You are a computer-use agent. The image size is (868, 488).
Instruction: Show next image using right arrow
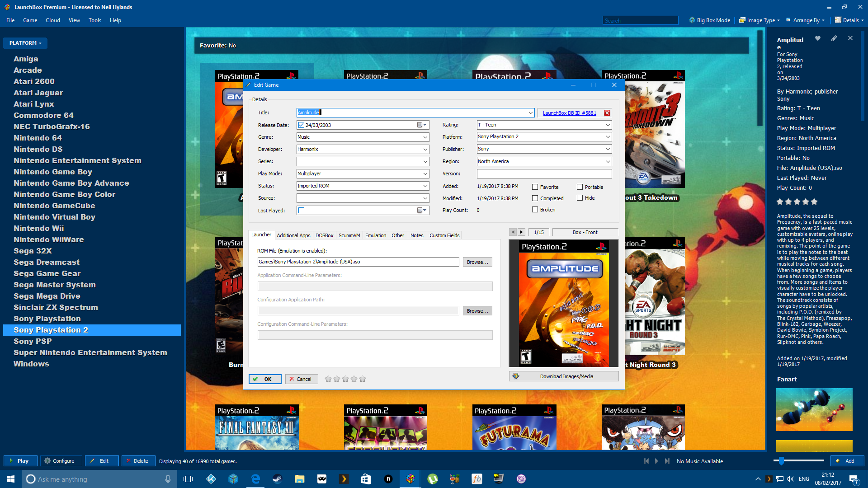point(521,232)
